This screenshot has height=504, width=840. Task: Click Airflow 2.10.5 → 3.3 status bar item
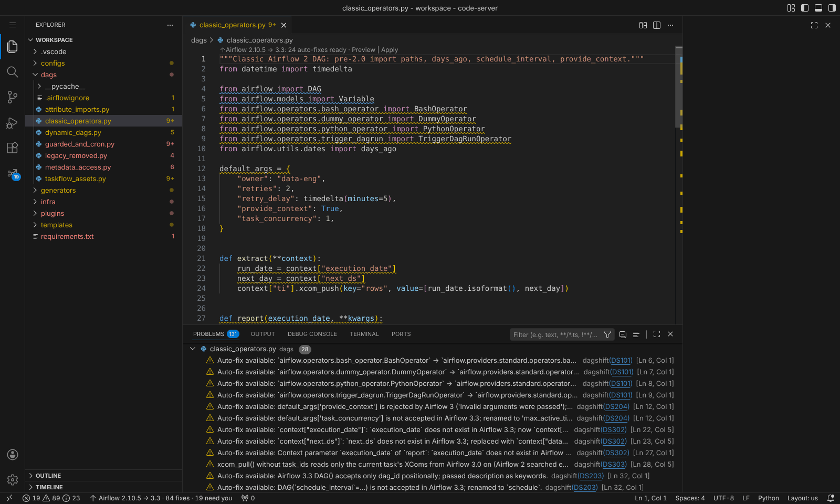[161, 498]
